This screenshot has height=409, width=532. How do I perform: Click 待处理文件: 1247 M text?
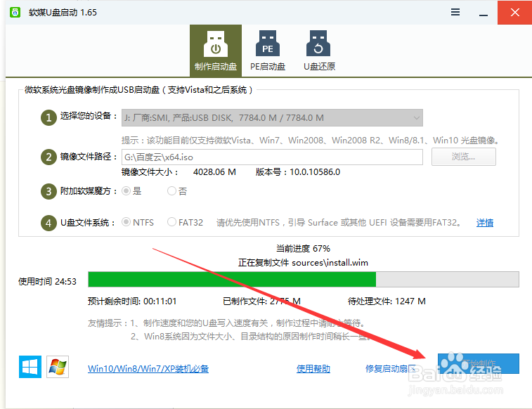click(387, 301)
